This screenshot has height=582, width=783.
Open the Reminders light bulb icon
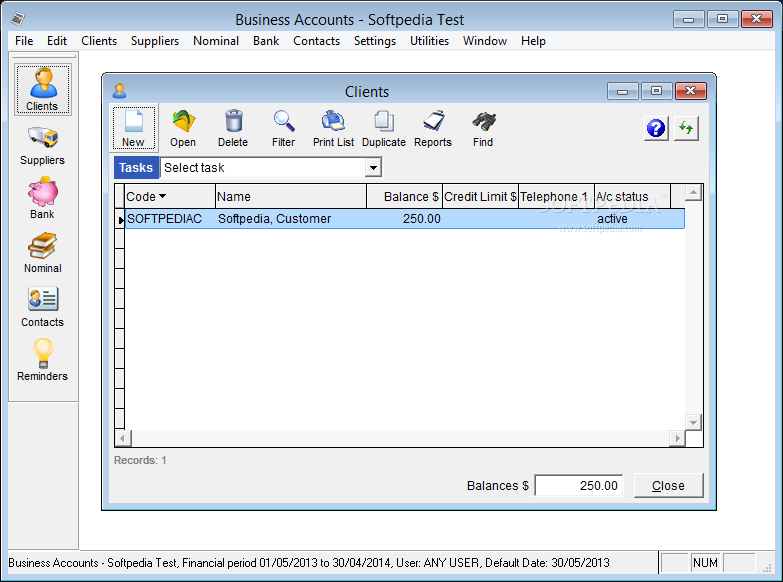click(42, 353)
